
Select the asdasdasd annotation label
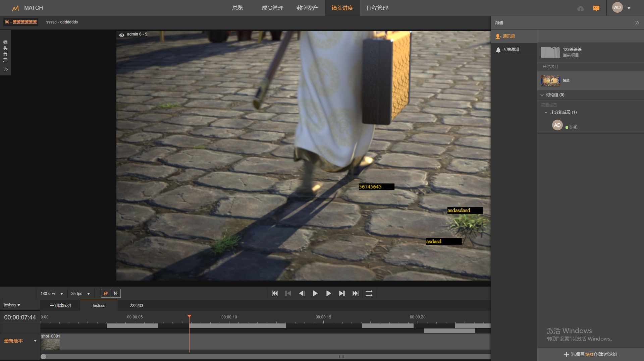point(465,210)
